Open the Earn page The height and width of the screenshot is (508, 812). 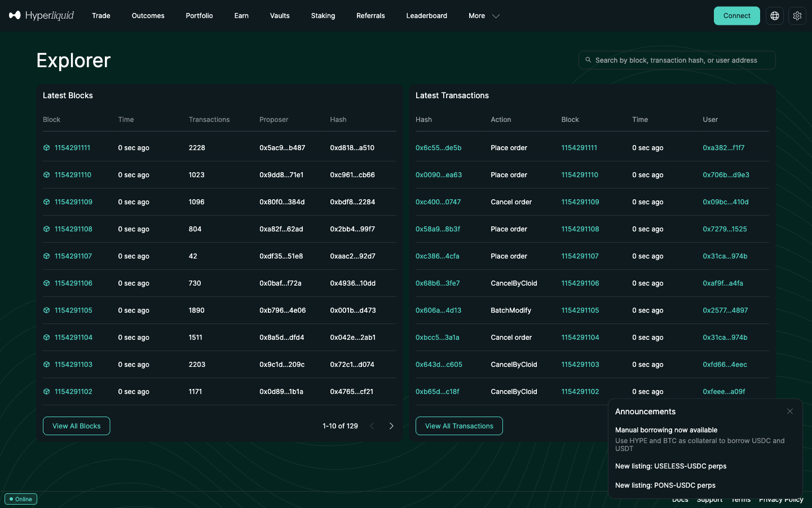(241, 16)
